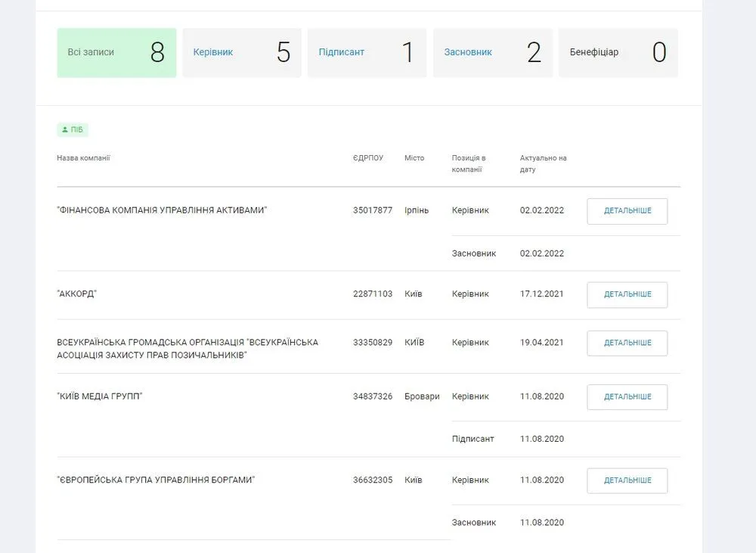
Task: Open 'Детальніше' for 'Київ Медіа Групп'
Action: tap(627, 397)
